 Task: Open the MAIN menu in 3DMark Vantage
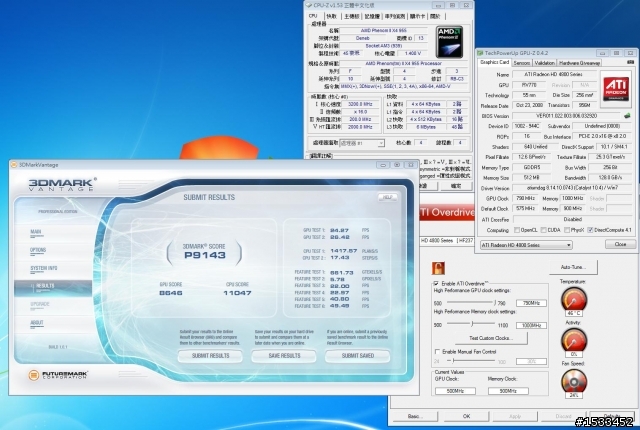tap(36, 232)
